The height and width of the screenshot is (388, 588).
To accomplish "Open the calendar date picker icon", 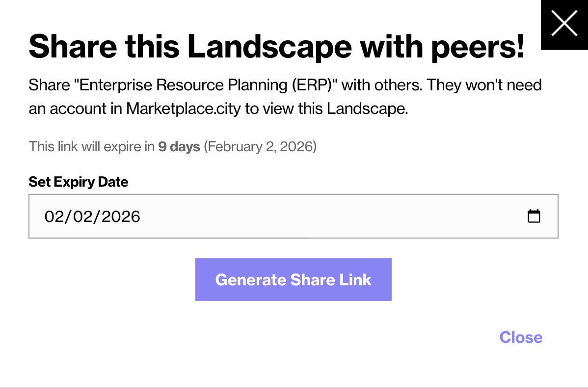I will pos(534,216).
